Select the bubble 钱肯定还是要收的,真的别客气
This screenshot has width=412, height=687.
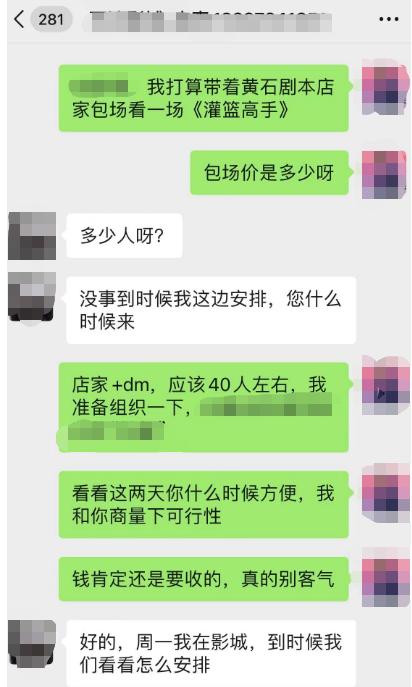coord(204,579)
